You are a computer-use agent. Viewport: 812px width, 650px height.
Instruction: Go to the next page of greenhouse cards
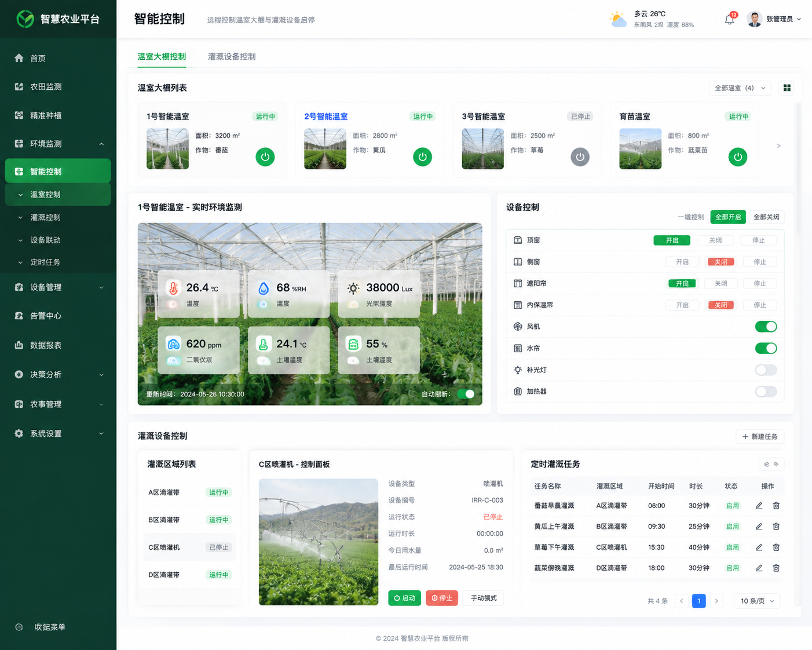coord(778,146)
